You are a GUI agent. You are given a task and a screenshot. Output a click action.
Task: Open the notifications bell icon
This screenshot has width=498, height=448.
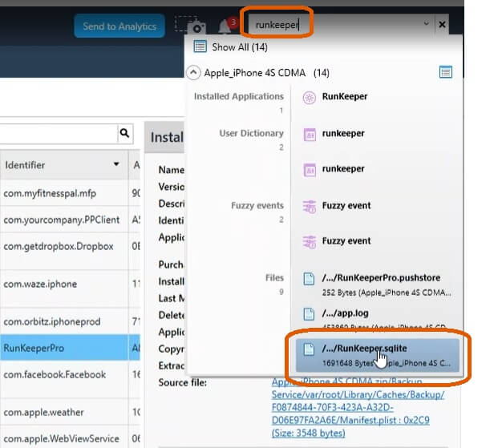click(226, 26)
